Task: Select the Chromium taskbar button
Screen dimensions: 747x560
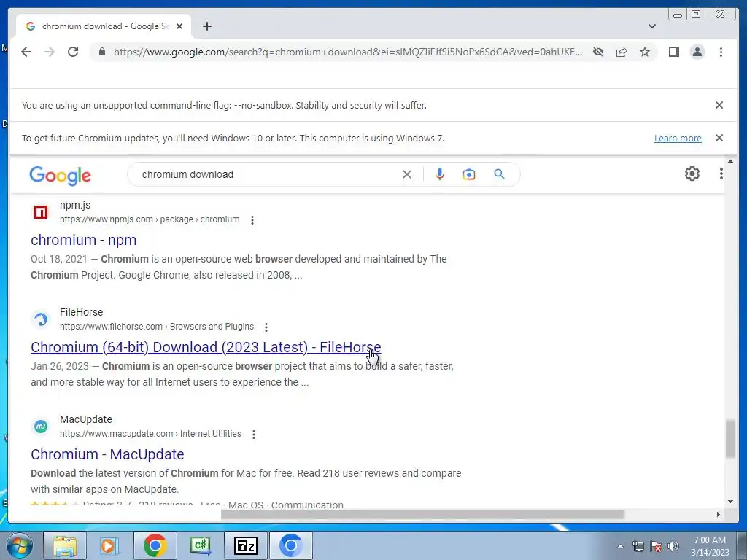Action: tap(291, 545)
